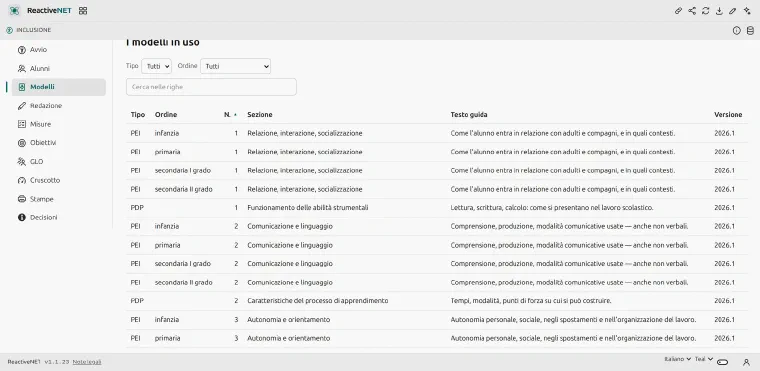Click the Cruscotto gauge icon in sidebar
760x371 pixels.
(x=21, y=180)
